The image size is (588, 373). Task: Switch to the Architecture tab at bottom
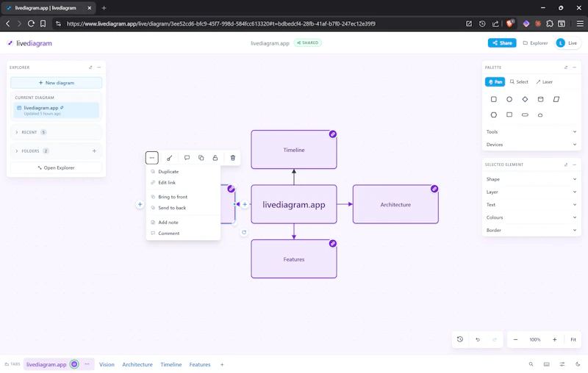137,364
